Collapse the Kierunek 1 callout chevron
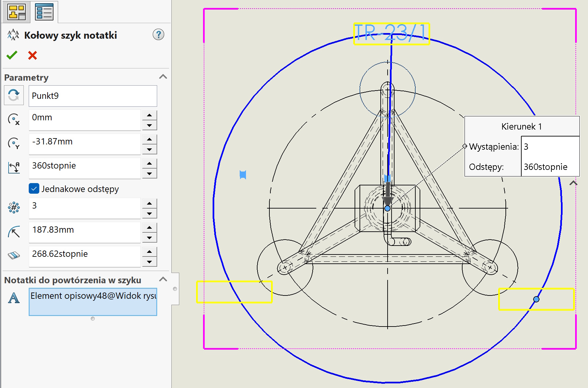 coord(573,183)
